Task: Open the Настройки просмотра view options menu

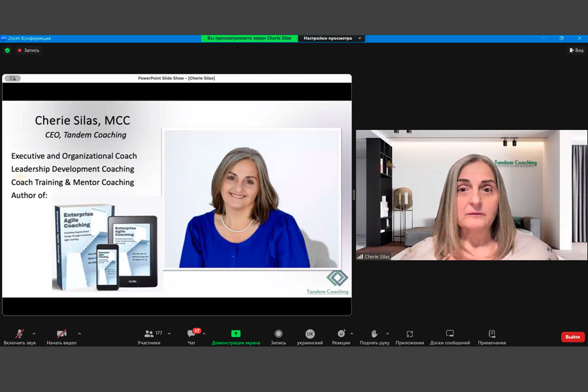Action: pyautogui.click(x=331, y=39)
